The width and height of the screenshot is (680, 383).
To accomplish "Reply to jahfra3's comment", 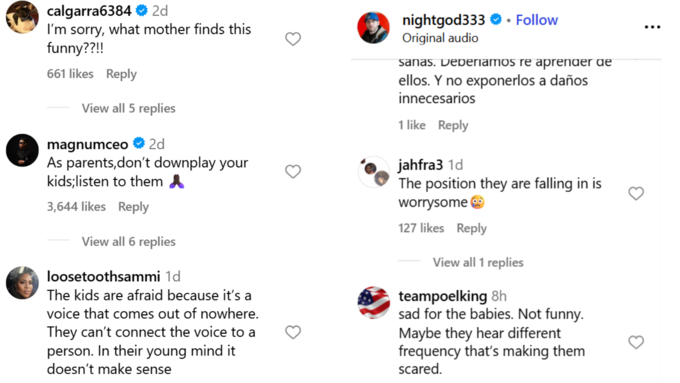I will [x=471, y=228].
